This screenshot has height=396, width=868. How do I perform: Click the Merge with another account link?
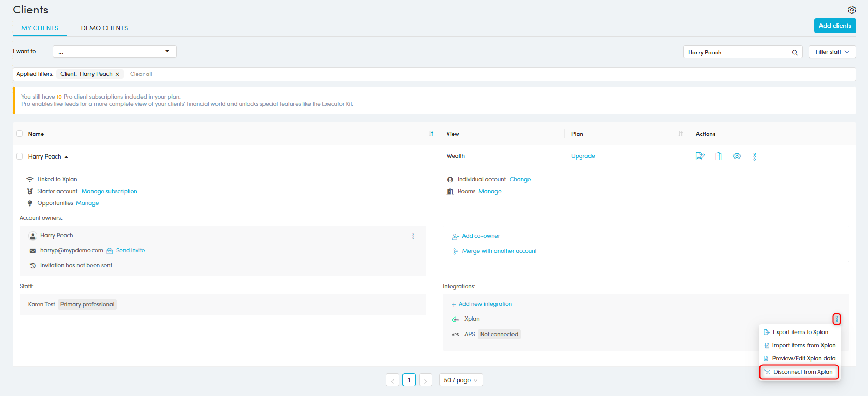click(499, 251)
